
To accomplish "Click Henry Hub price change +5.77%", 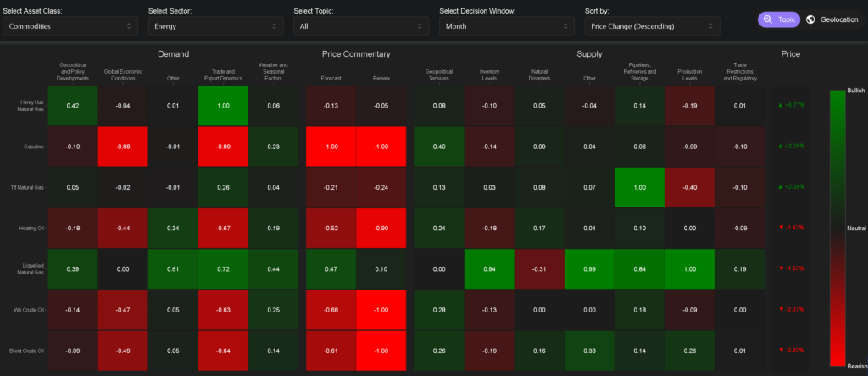I will pos(791,105).
